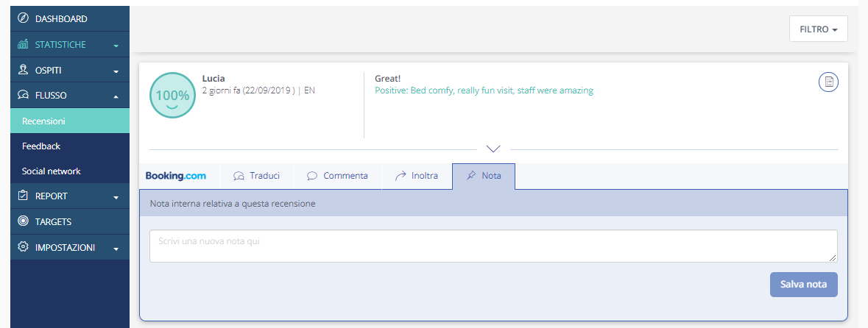Image resolution: width=868 pixels, height=328 pixels.
Task: Click the EN language label
Action: [309, 90]
